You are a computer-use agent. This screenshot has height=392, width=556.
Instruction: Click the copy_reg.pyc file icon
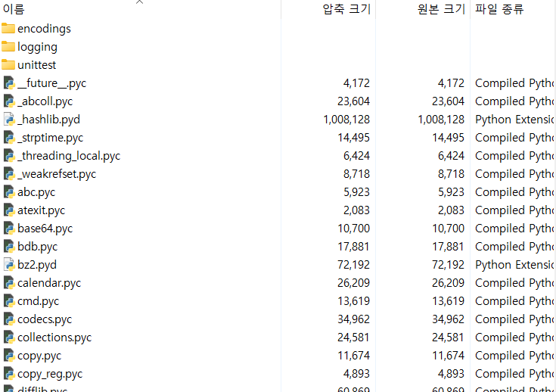pos(9,374)
